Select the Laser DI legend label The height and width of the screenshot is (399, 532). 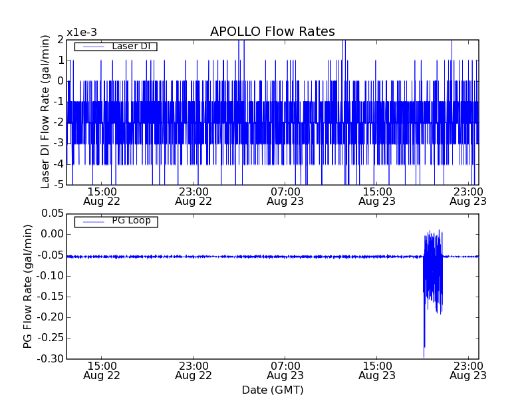click(x=130, y=46)
